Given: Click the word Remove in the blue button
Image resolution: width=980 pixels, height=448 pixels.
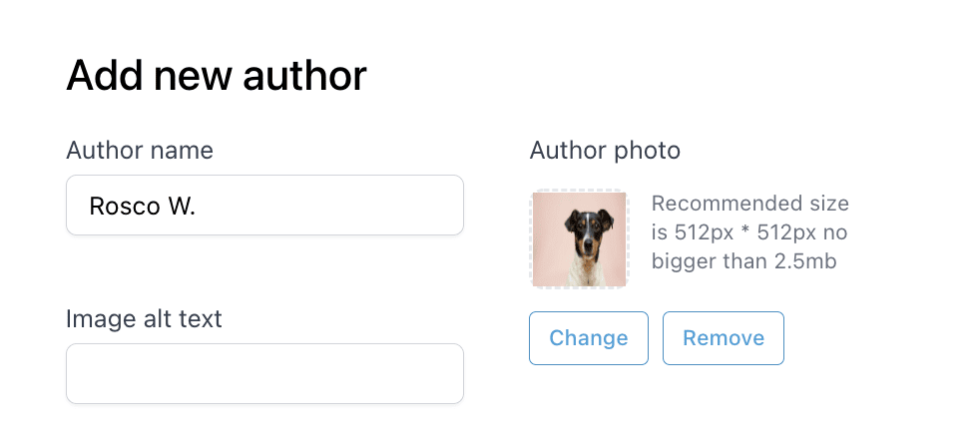Looking at the screenshot, I should tap(724, 338).
